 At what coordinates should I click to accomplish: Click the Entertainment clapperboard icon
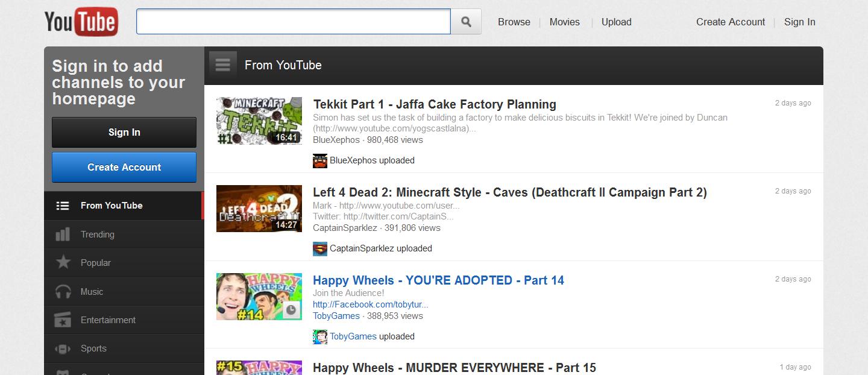(x=63, y=320)
